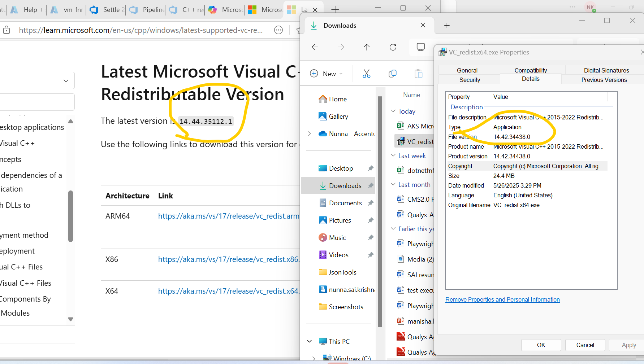Click the pin icon next to Videos
The image size is (644, 364).
371,255
